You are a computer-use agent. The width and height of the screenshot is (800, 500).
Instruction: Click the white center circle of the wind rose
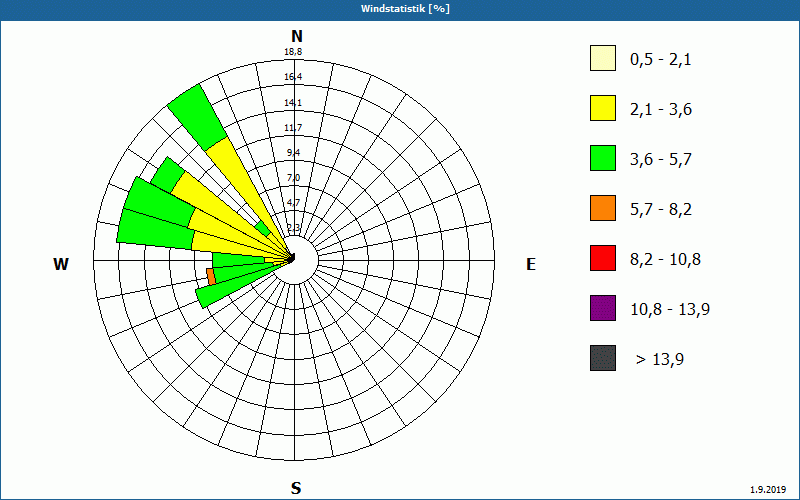295,261
